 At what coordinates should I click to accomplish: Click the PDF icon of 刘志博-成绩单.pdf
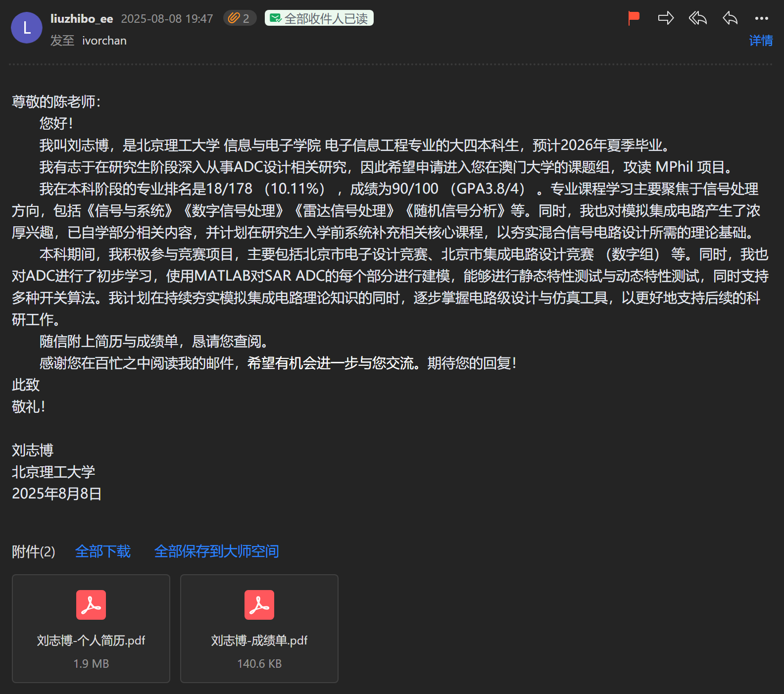[x=259, y=605]
